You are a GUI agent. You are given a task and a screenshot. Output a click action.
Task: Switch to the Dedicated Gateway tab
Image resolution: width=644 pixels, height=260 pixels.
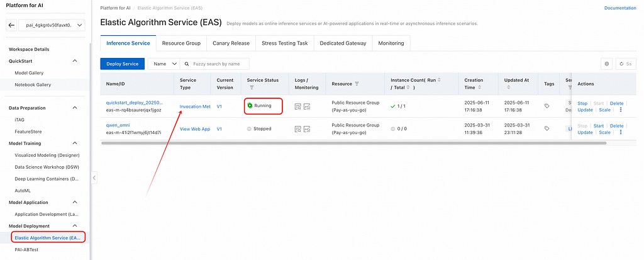[x=343, y=43]
